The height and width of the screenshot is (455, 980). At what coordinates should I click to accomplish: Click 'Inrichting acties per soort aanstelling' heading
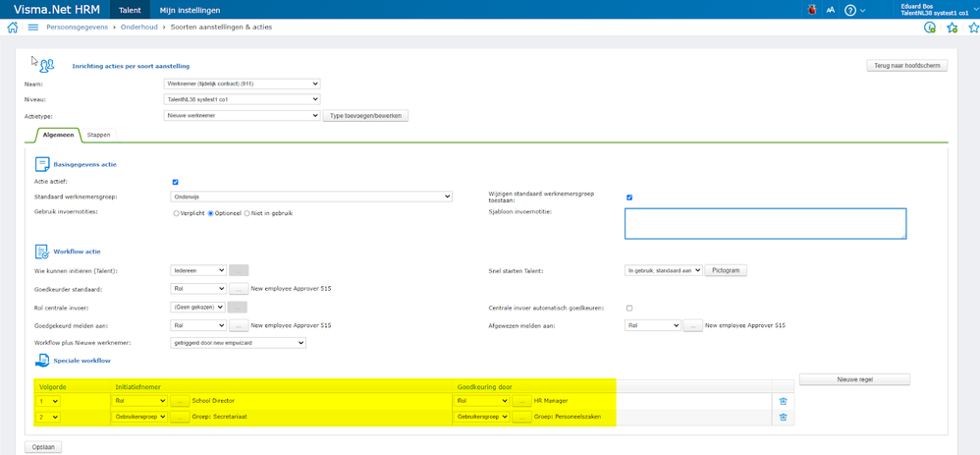(x=131, y=66)
